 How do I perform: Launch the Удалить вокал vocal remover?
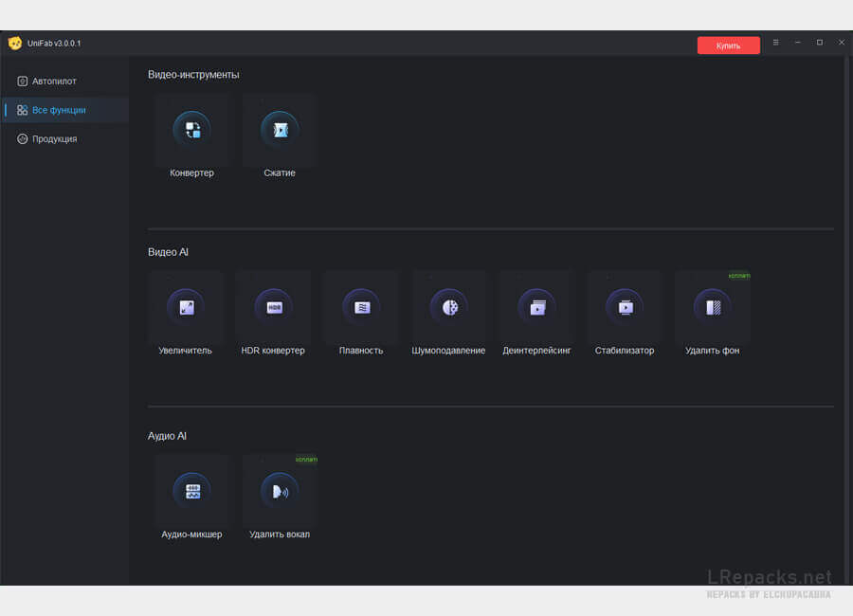(280, 491)
